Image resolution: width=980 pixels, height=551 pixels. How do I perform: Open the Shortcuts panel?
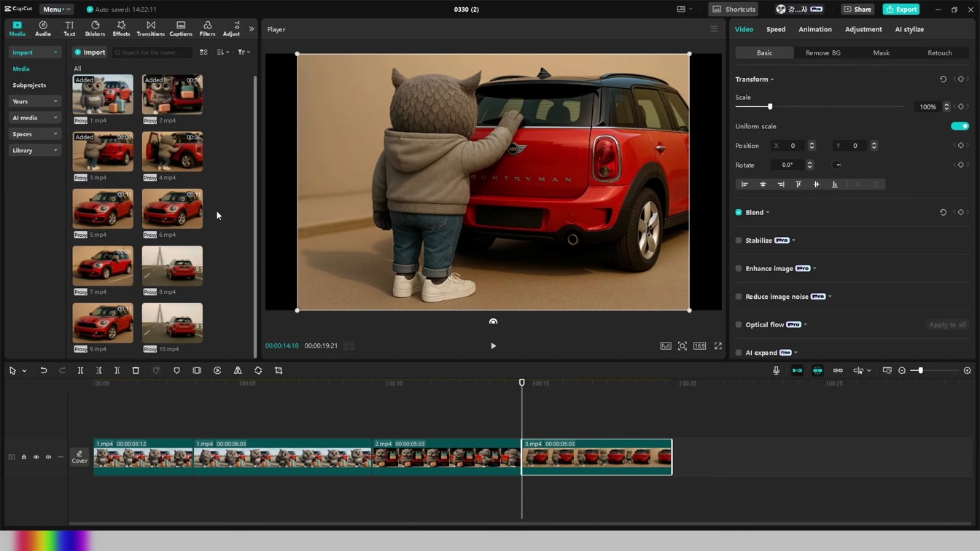click(734, 9)
